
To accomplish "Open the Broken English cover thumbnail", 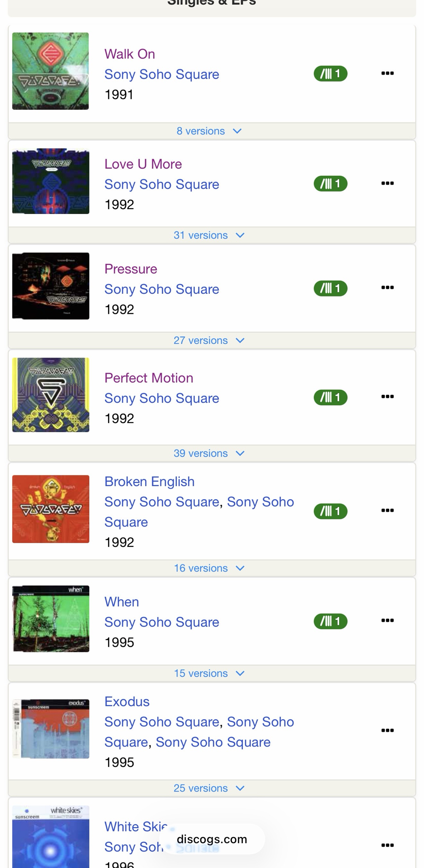I will 51,509.
